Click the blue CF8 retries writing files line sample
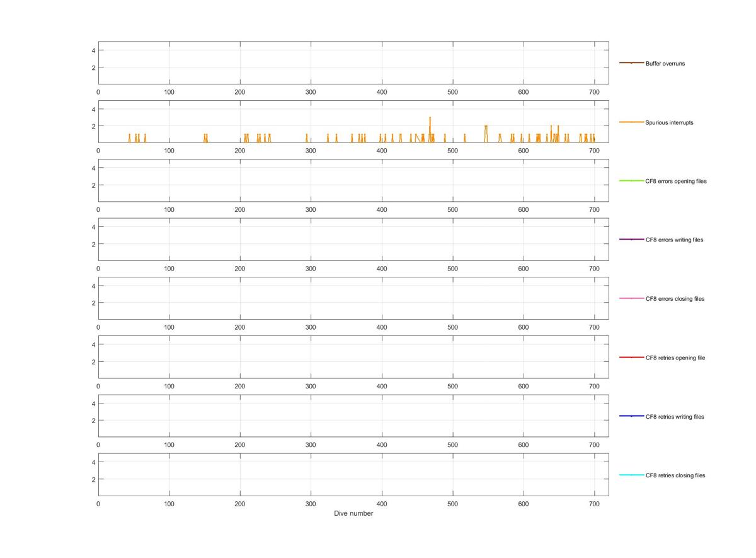 click(631, 416)
